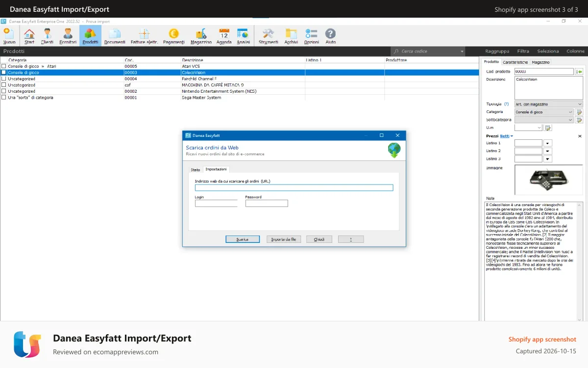Go to the Start home icon
Screen dimensions: 588x368
[x=29, y=36]
